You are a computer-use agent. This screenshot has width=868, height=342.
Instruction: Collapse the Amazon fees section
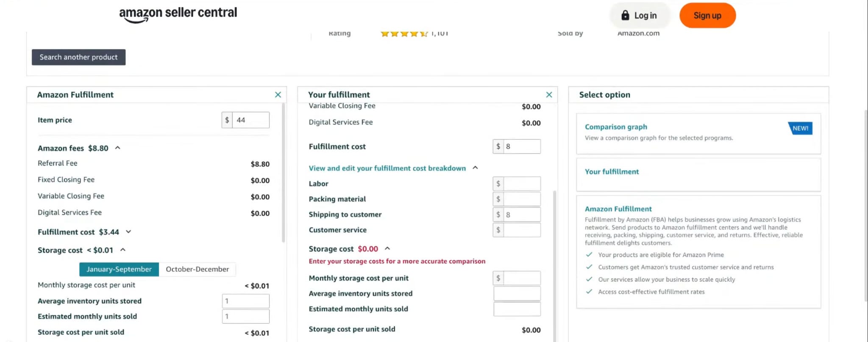[x=118, y=148]
